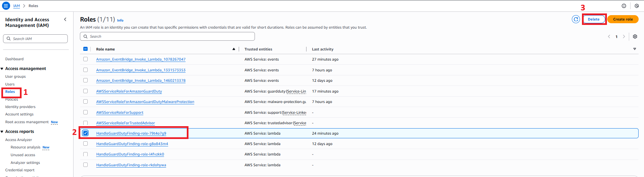Open Root access management
Image resolution: width=644 pixels, height=177 pixels.
pyautogui.click(x=27, y=122)
